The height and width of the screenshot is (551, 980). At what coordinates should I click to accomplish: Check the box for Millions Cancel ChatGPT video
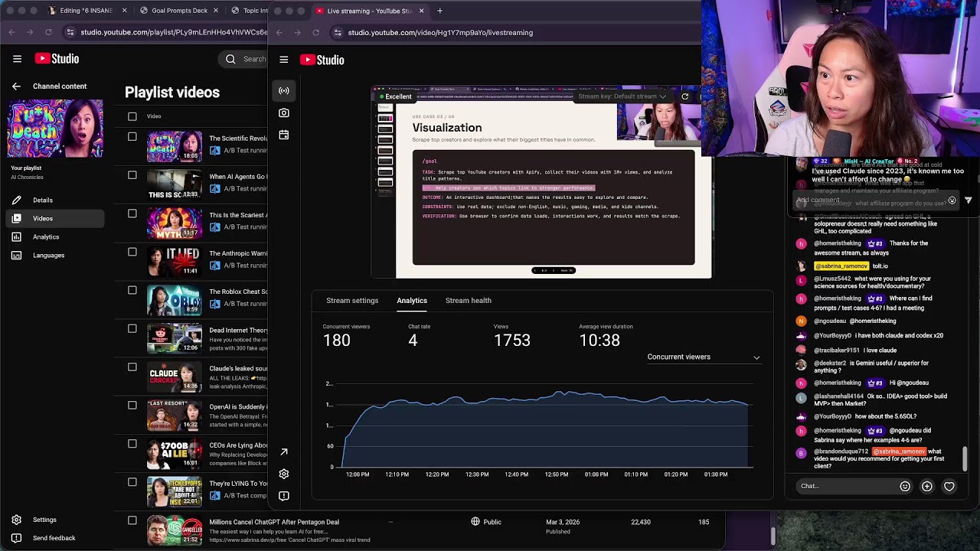click(132, 520)
